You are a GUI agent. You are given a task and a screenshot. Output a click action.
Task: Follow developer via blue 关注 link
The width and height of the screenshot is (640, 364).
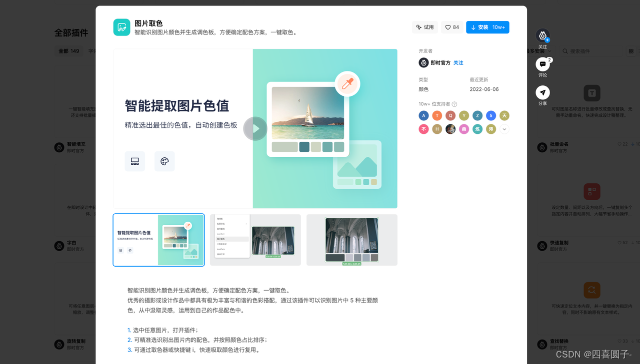click(458, 63)
